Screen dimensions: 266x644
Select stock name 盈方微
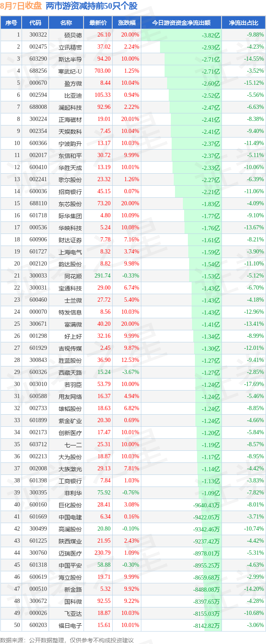73,83
